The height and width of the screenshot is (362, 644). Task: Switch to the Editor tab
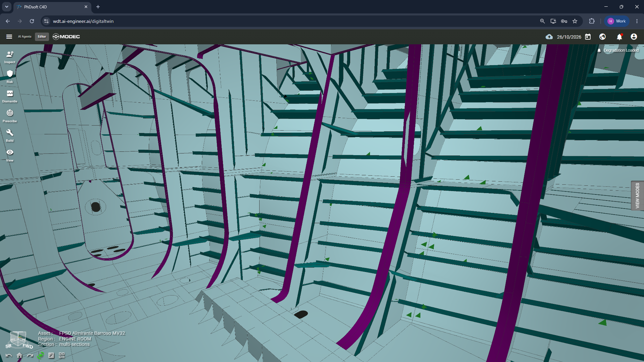(42, 37)
